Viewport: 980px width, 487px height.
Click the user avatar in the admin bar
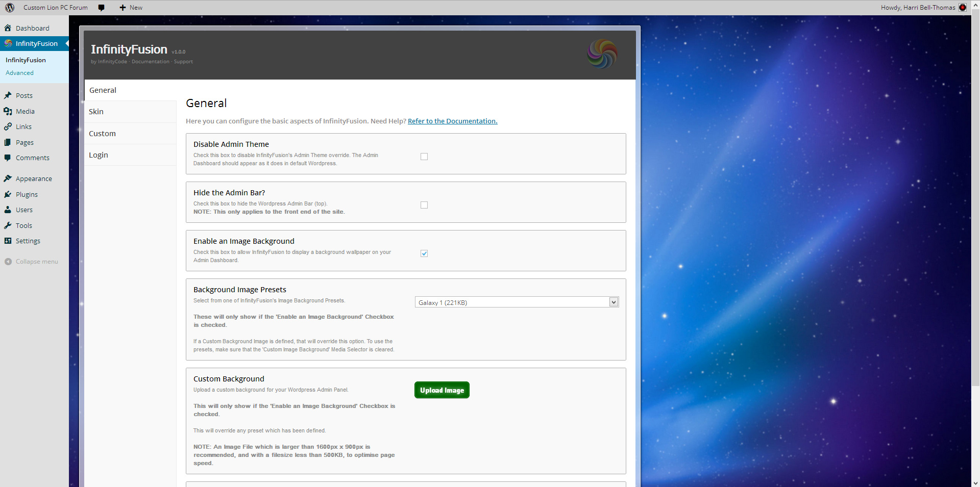(x=963, y=8)
